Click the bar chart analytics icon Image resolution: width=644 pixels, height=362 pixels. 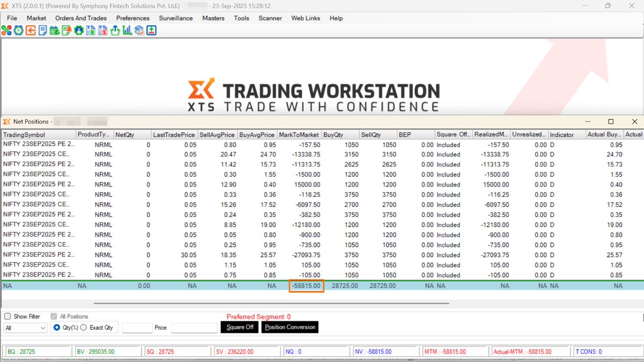127,31
